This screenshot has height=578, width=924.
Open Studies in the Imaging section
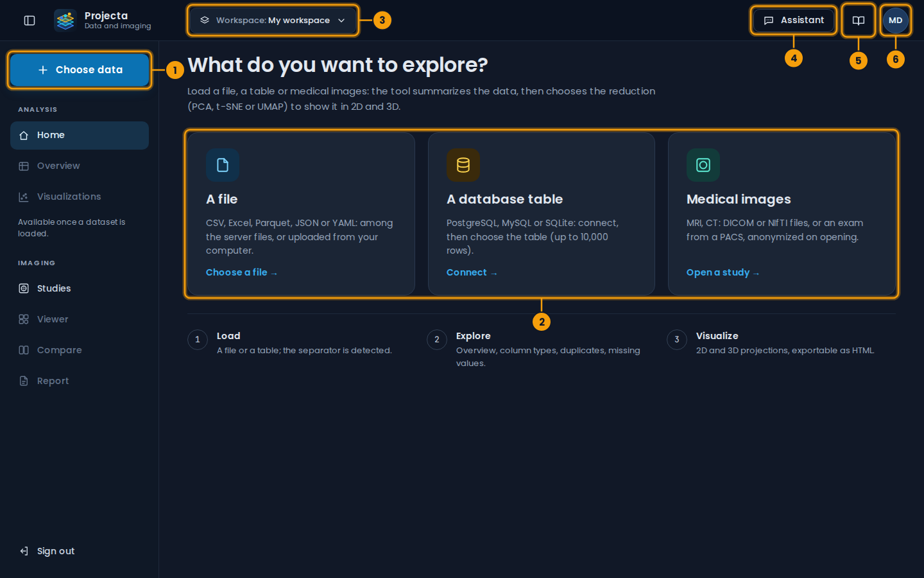[80, 289]
